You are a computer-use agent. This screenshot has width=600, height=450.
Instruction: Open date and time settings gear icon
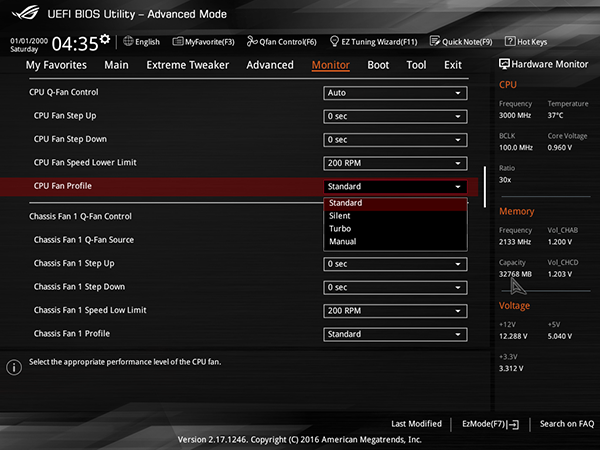(105, 39)
